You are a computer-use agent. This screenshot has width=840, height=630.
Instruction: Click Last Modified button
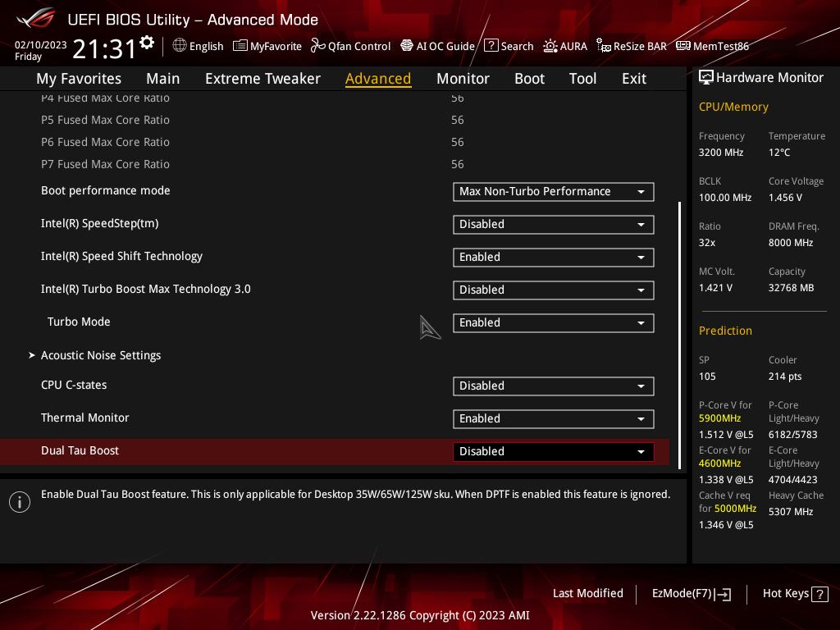click(587, 593)
